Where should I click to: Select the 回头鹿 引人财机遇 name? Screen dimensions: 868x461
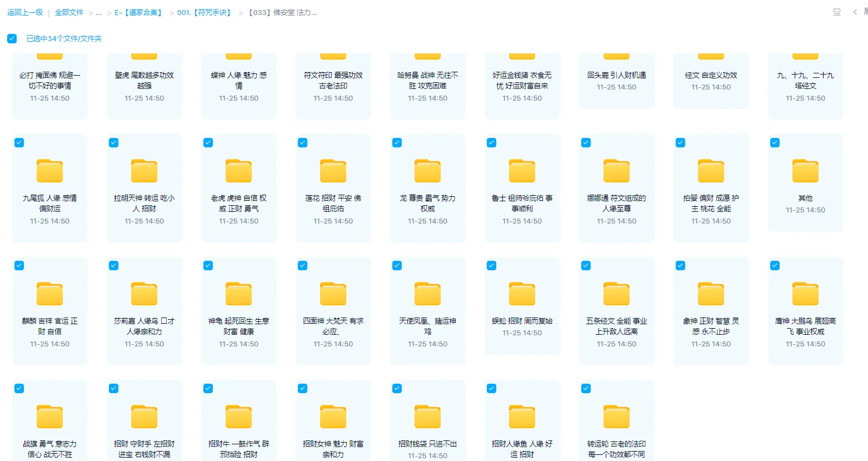point(617,75)
